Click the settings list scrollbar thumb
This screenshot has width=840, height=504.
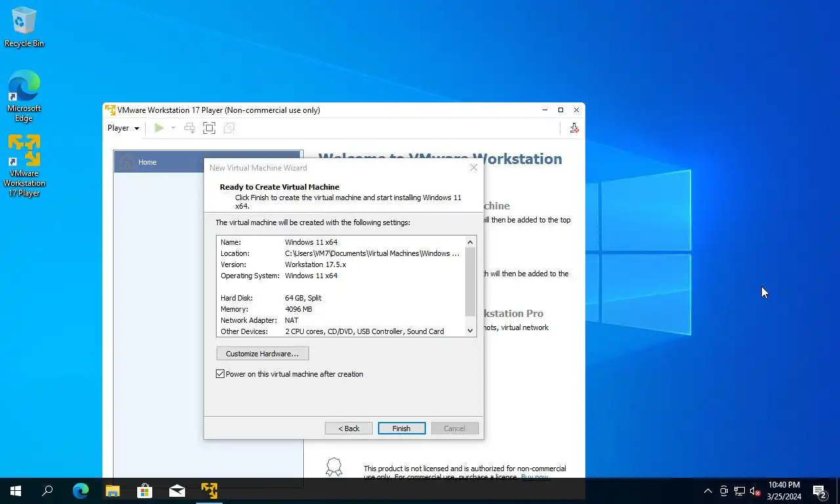pyautogui.click(x=470, y=282)
